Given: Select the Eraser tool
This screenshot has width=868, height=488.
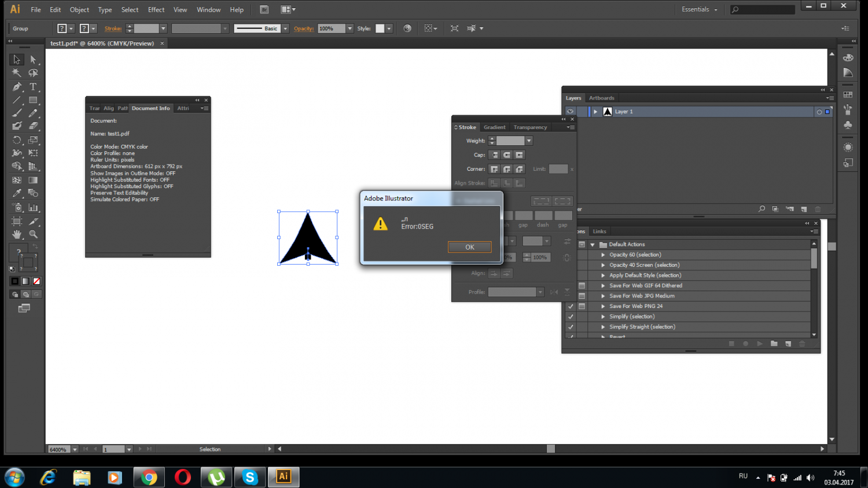Looking at the screenshot, I should (33, 126).
